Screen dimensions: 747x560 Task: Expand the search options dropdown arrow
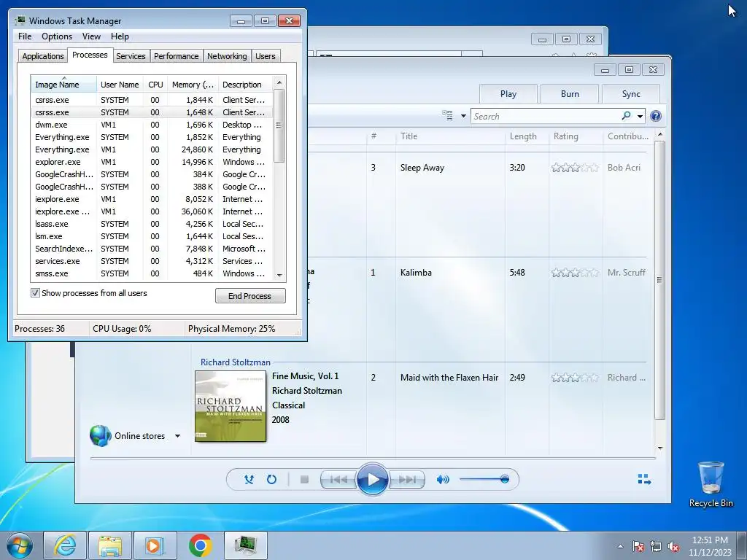point(640,116)
